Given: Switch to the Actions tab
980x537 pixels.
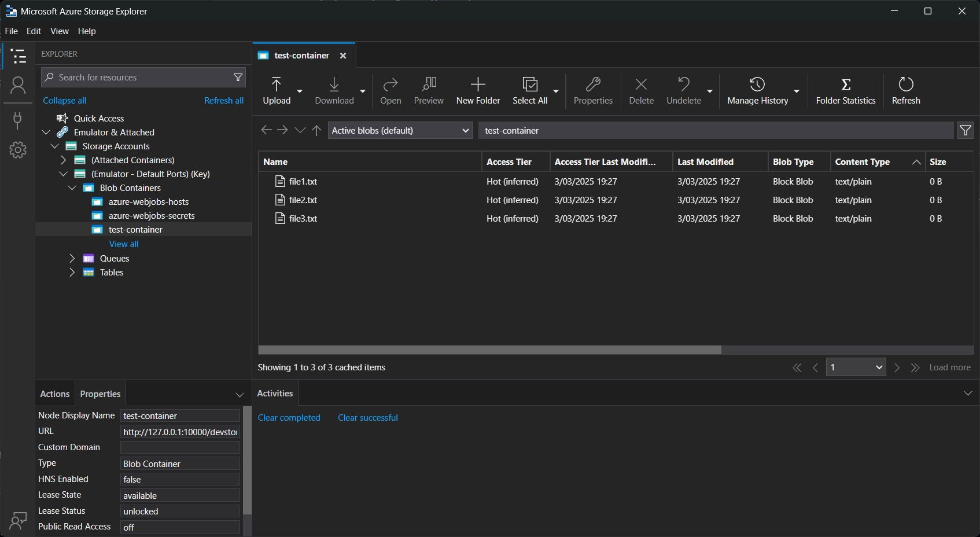Looking at the screenshot, I should (x=55, y=394).
